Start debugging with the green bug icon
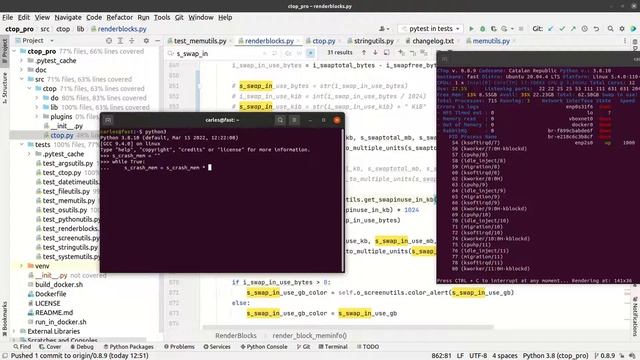Viewport: 640px width, 360px height. pos(482,29)
